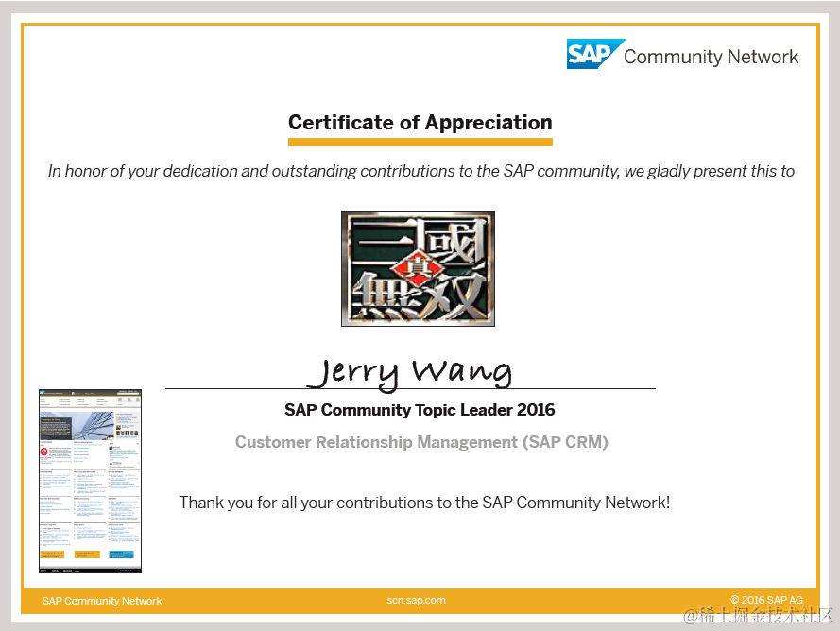This screenshot has height=631, width=840.
Task: Click the 'Certificate of Appreciation' heading
Action: (x=420, y=122)
